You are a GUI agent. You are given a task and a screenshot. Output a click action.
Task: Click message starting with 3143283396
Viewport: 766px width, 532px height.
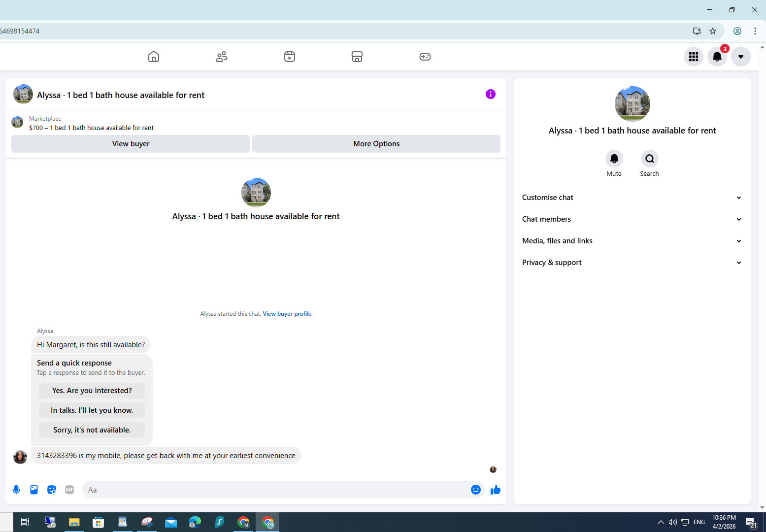tap(166, 456)
